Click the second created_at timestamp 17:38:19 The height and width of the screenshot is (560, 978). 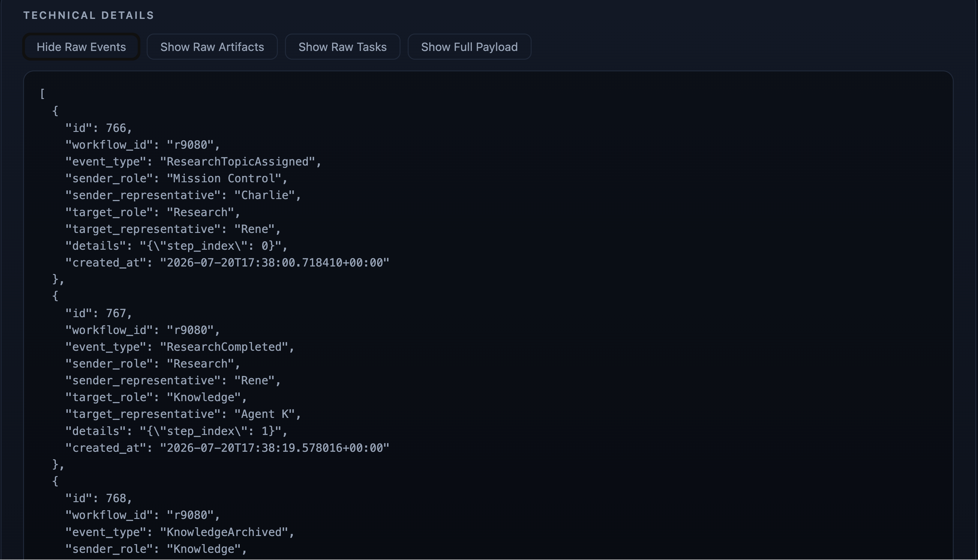coord(274,448)
